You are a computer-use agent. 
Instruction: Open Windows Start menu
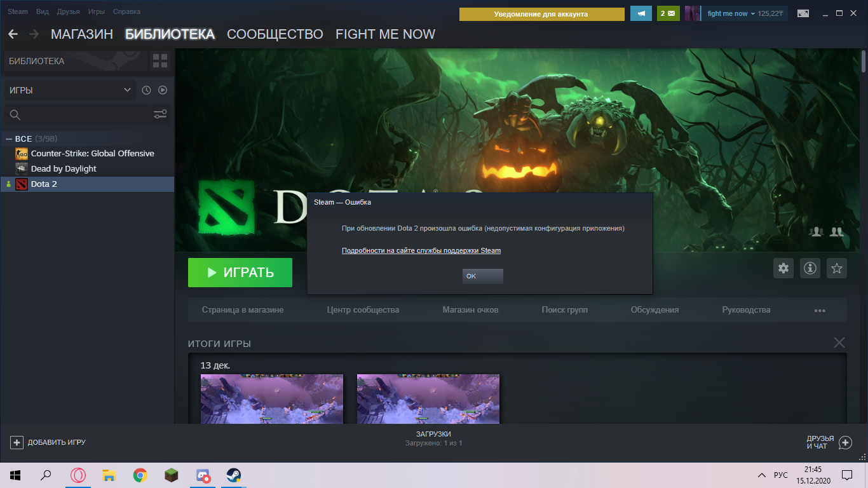point(15,475)
